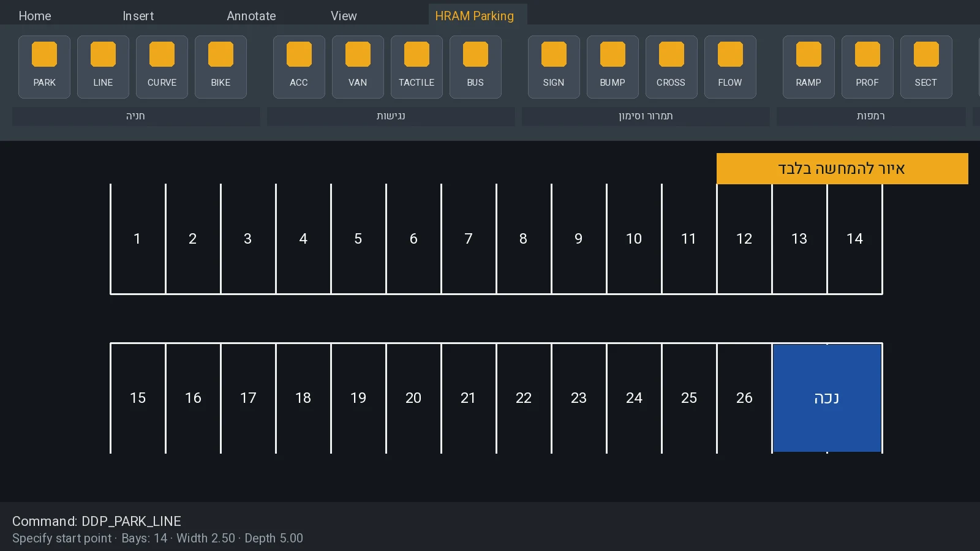Click parking bay number 14
The width and height of the screenshot is (980, 551).
point(854,239)
